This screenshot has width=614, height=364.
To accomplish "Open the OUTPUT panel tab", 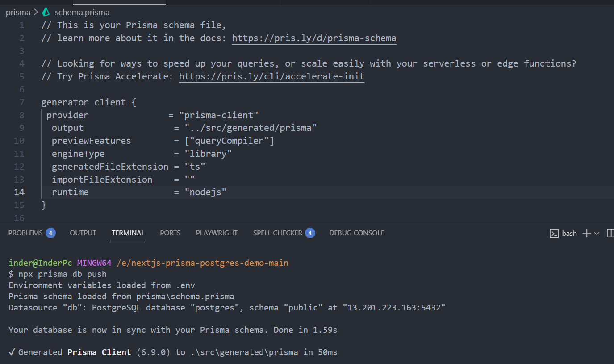I will (x=83, y=233).
